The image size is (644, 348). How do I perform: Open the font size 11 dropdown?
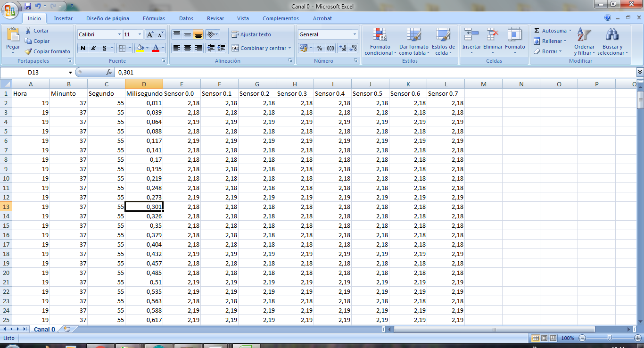[140, 34]
